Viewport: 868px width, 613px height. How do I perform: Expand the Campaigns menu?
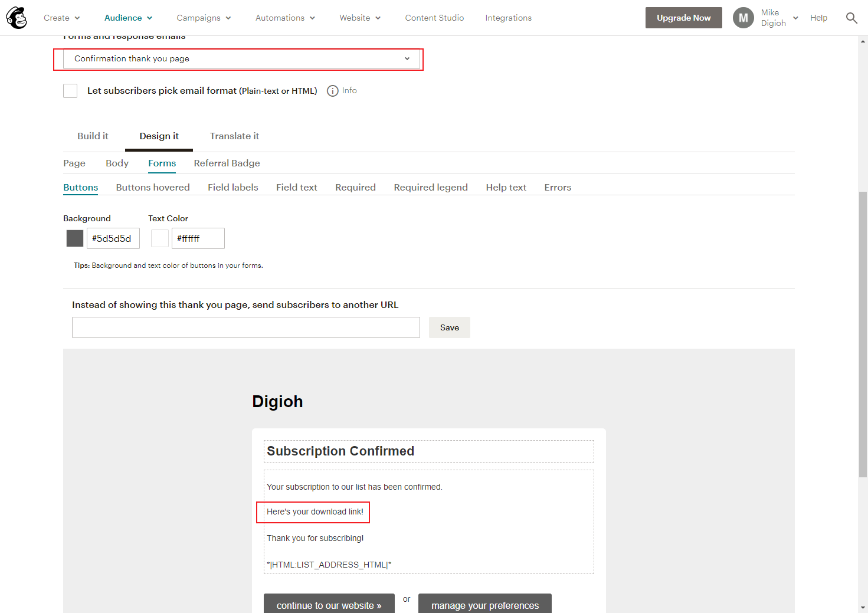(204, 18)
